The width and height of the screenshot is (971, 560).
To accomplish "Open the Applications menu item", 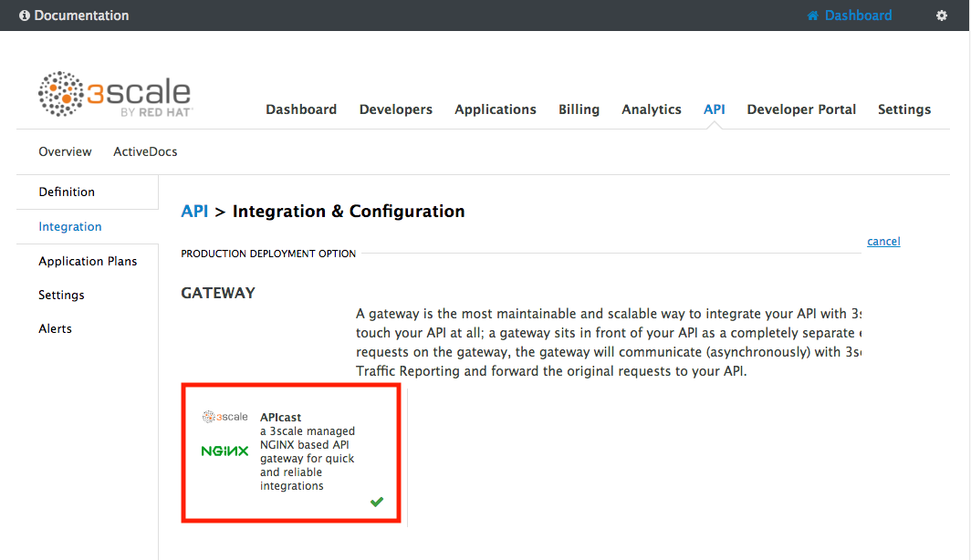I will click(x=496, y=109).
